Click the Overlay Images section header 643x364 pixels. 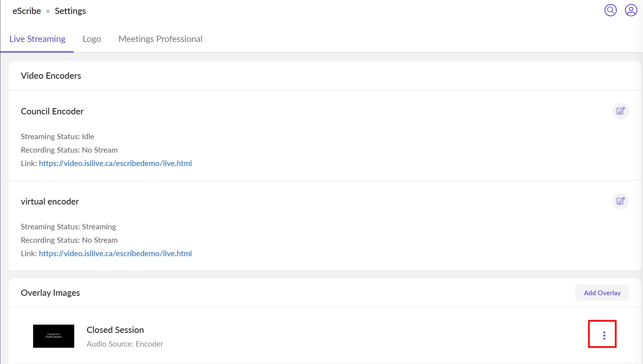tap(50, 293)
